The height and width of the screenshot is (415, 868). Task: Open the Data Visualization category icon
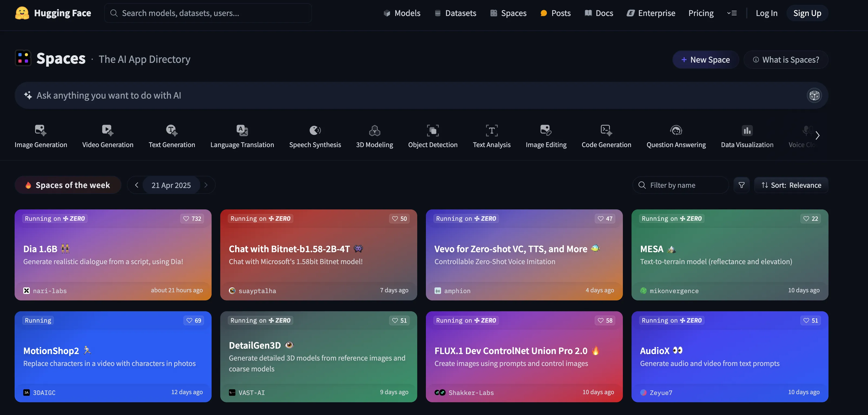tap(747, 130)
